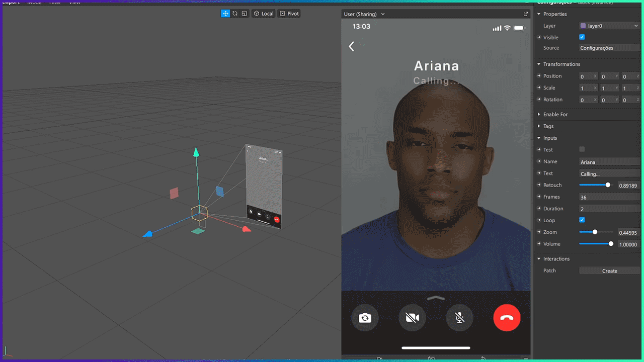Click the Position Y field
This screenshot has height=362, width=644.
click(609, 76)
